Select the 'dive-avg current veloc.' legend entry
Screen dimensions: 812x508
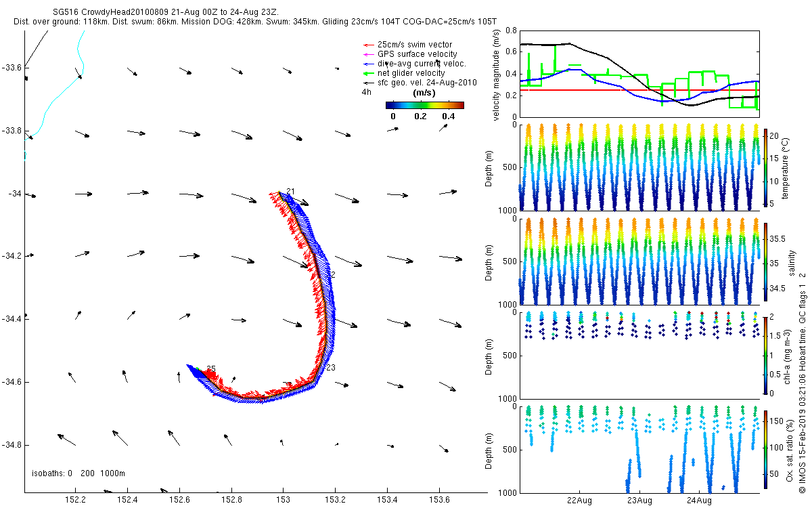pos(422,64)
